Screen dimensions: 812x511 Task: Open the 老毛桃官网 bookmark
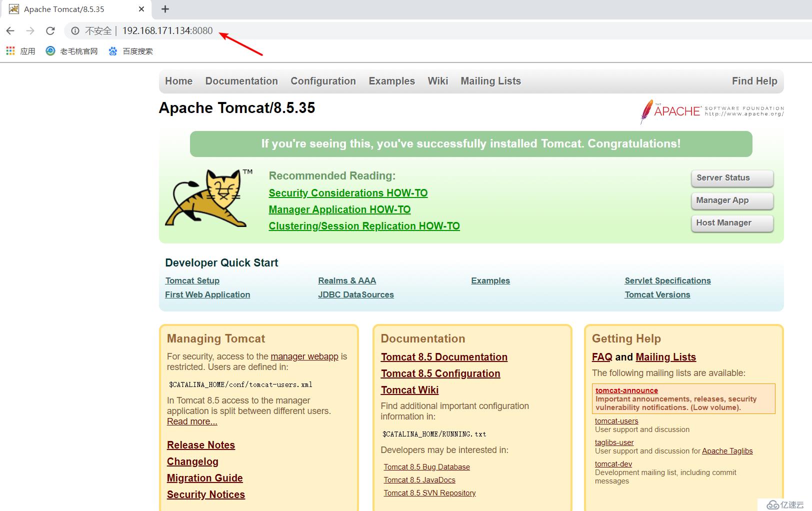[x=72, y=51]
